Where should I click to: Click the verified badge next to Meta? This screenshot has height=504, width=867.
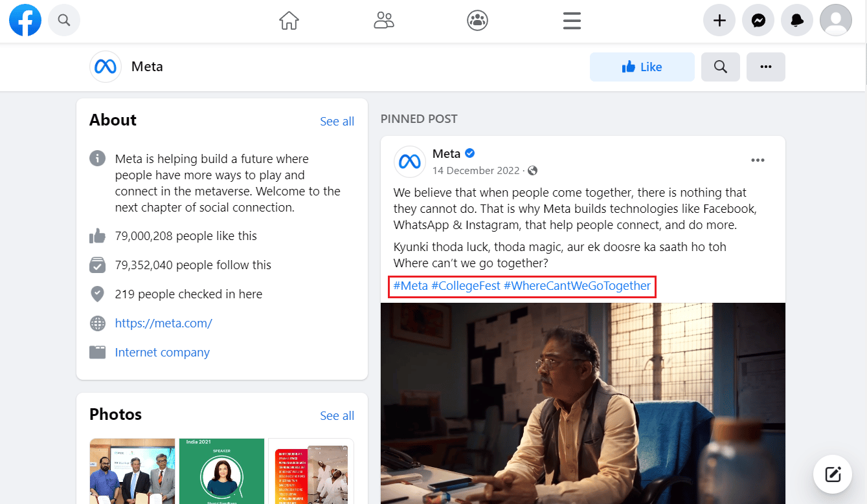coord(470,153)
